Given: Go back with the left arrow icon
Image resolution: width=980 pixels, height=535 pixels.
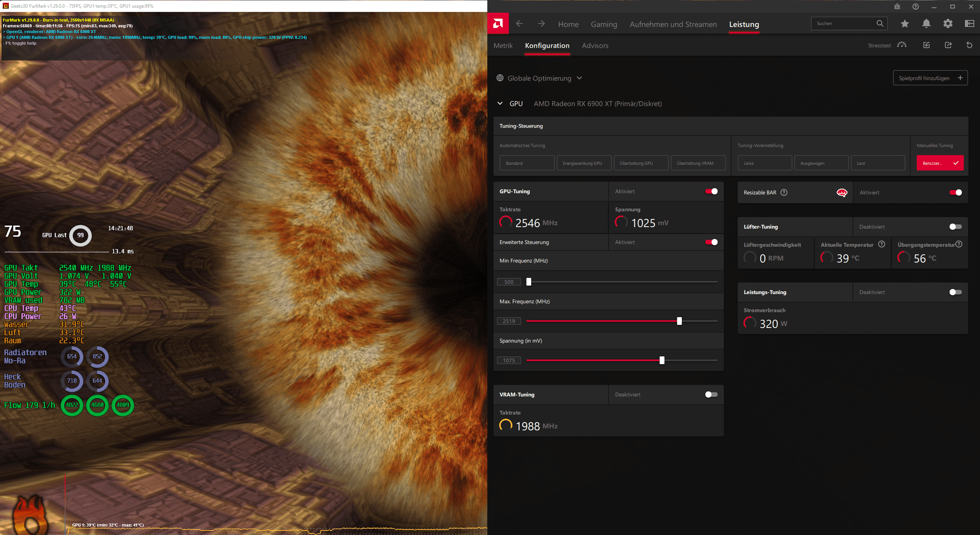Looking at the screenshot, I should [519, 24].
